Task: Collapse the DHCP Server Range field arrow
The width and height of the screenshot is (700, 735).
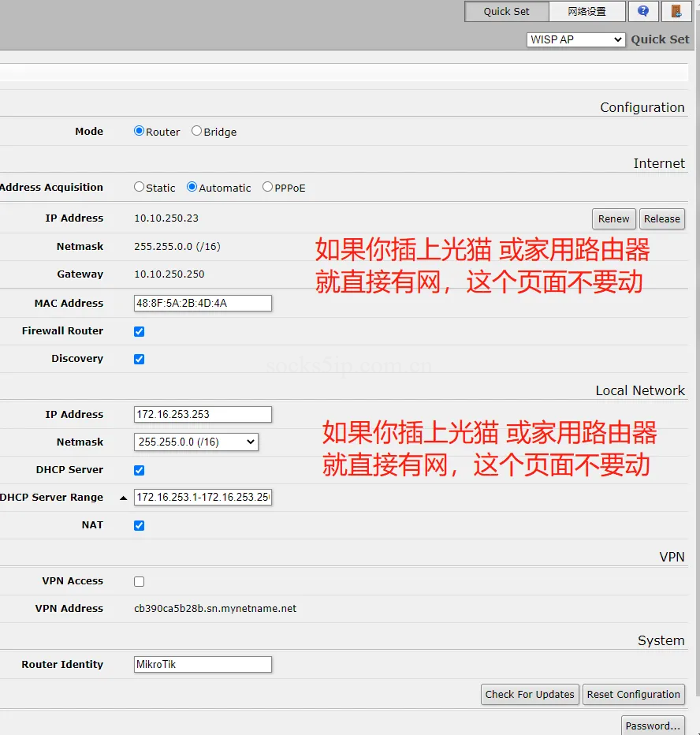Action: 123,498
